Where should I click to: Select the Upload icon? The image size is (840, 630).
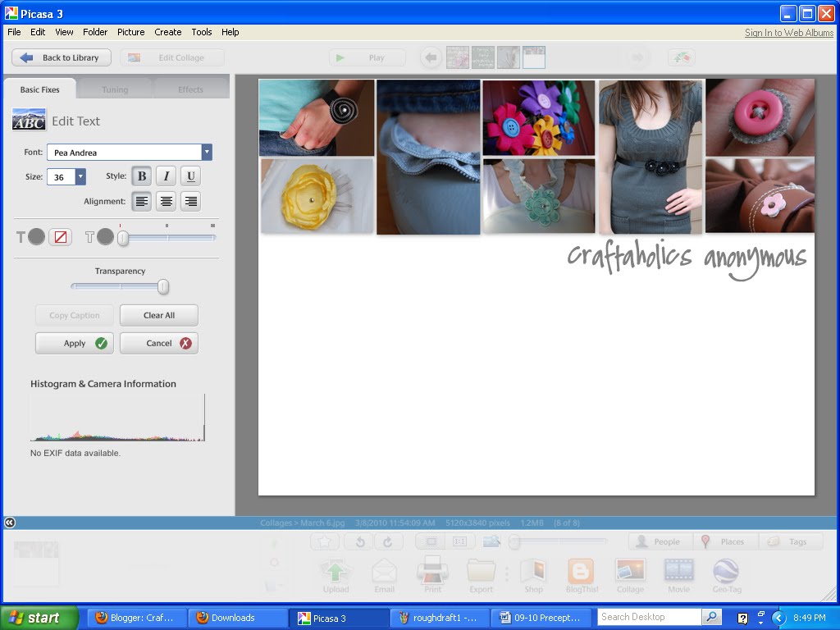[336, 571]
